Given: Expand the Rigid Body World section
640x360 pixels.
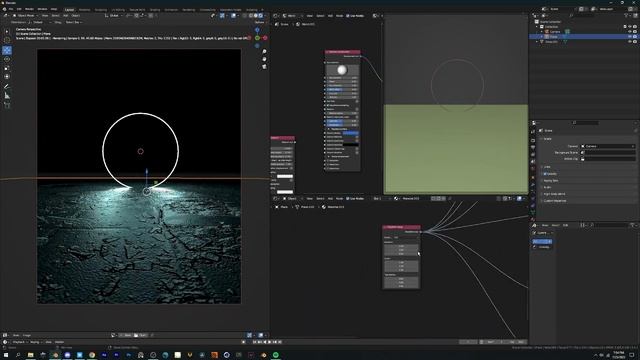Looking at the screenshot, I should point(554,194).
